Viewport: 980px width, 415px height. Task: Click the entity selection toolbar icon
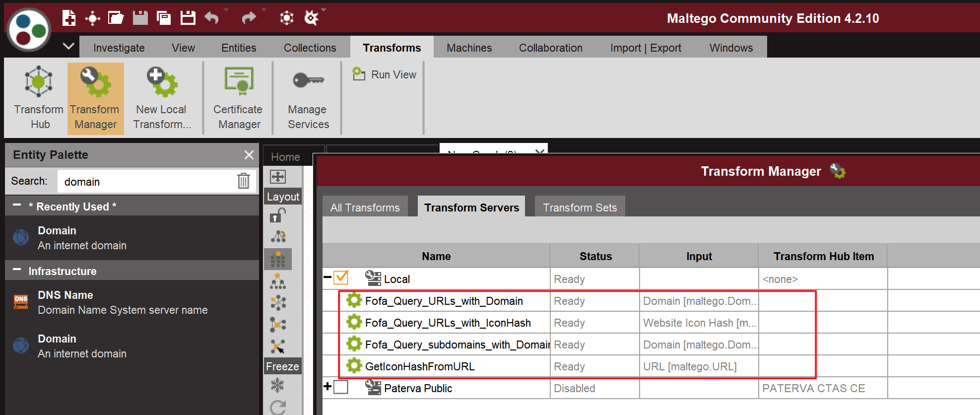[286, 18]
